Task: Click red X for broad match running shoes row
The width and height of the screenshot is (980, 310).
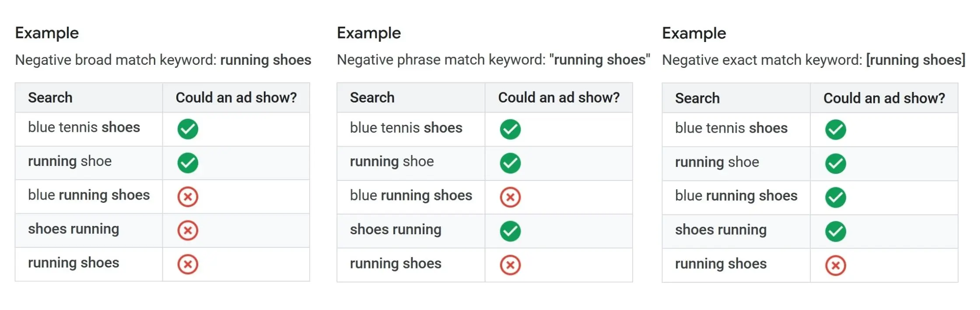Action: [x=188, y=264]
